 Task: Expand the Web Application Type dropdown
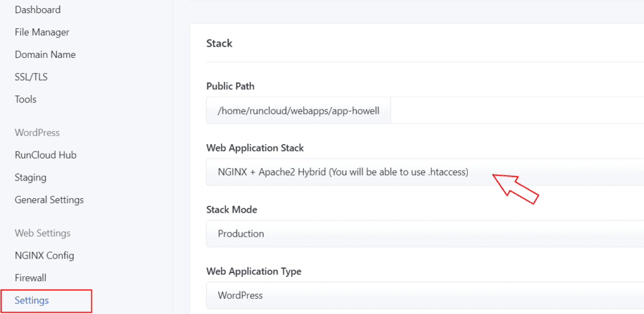click(x=425, y=295)
